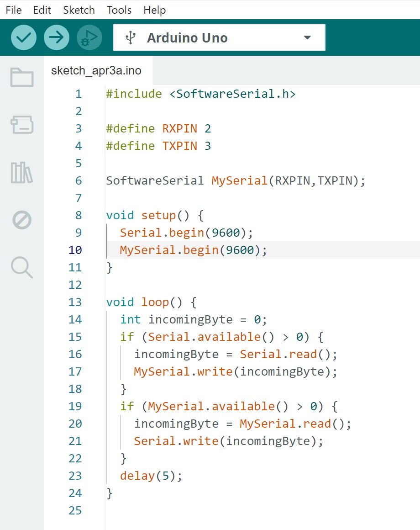The height and width of the screenshot is (530, 420).
Task: Click line number 25 in the gutter
Action: (75, 510)
